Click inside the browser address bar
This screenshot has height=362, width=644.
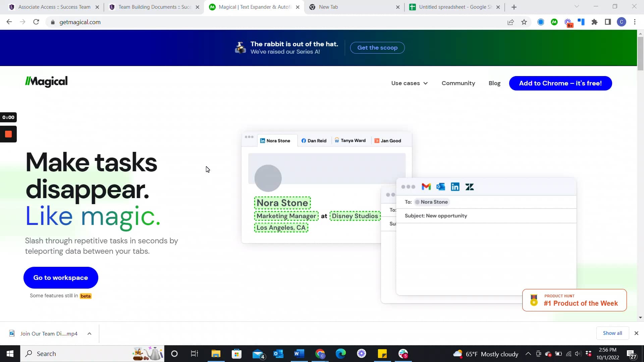click(235, 22)
